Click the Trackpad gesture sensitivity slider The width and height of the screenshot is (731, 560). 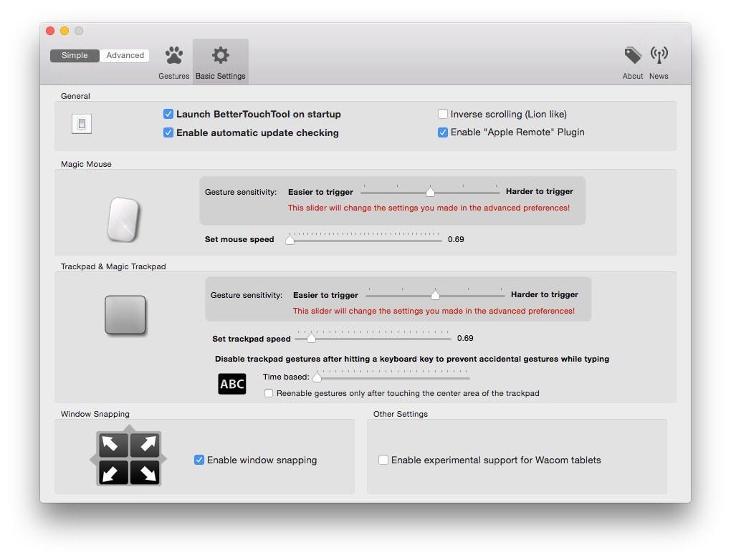(x=435, y=294)
